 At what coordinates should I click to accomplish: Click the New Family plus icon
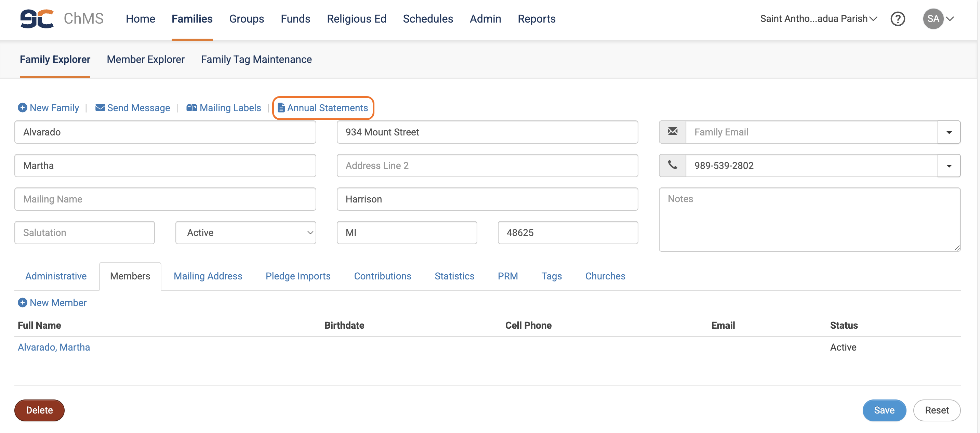tap(23, 108)
